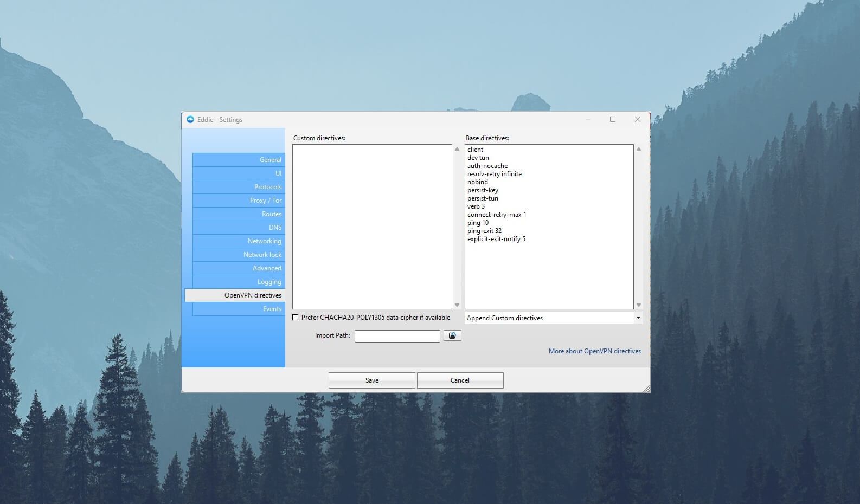Click the 'persist-tun' directive line
Image resolution: width=860 pixels, height=504 pixels.
point(483,198)
